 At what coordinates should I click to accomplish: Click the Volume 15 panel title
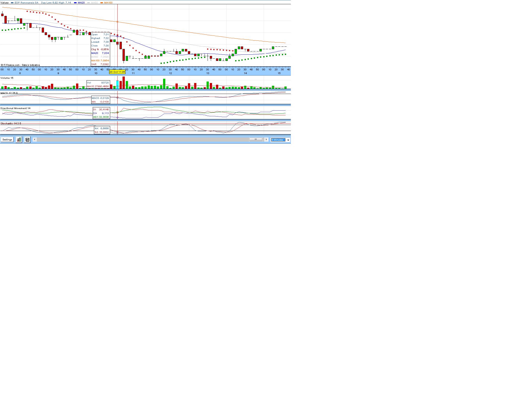pos(7,78)
